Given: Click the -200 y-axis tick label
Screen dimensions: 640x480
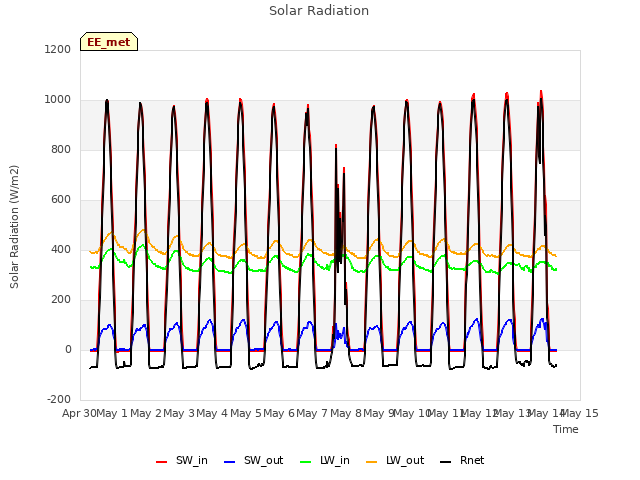Looking at the screenshot, I should tap(59, 399).
